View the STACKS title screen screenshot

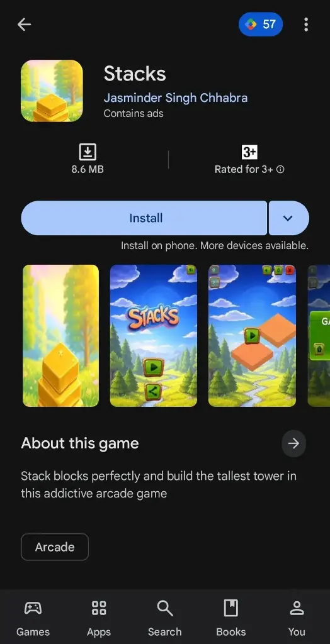coord(154,336)
